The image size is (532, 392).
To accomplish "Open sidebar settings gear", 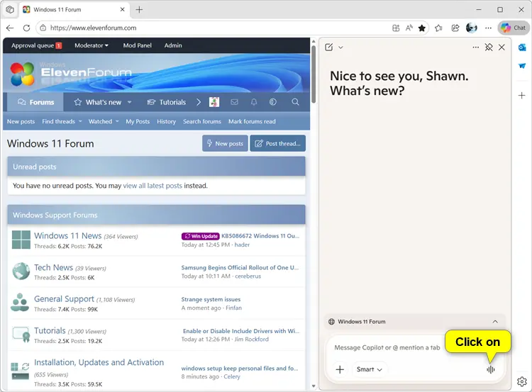I will (522, 381).
